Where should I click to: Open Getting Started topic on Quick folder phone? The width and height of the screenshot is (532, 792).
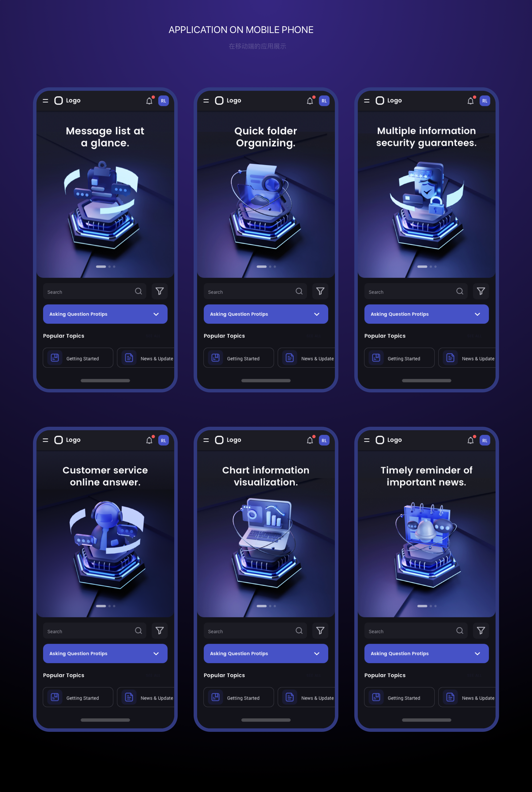click(x=239, y=358)
